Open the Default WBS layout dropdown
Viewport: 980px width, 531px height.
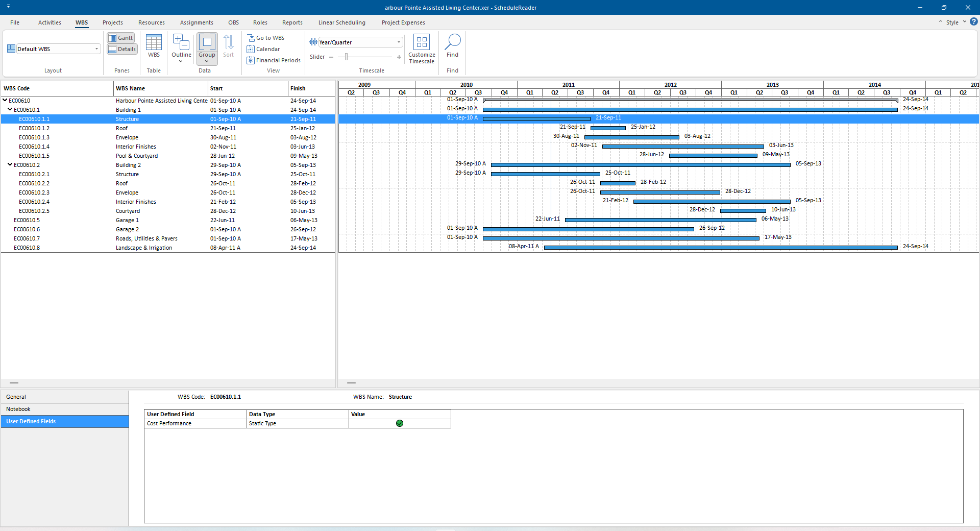pyautogui.click(x=96, y=49)
